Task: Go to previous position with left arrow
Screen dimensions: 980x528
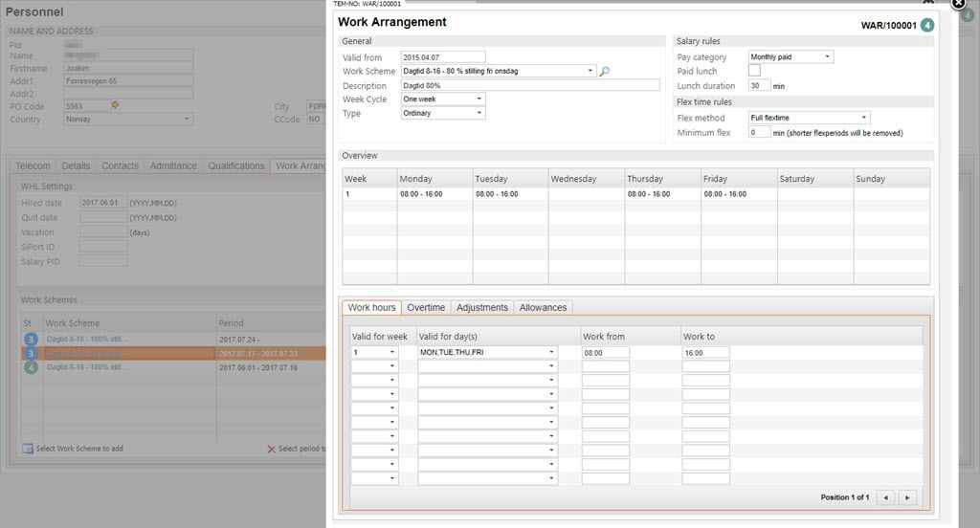Action: (886, 497)
